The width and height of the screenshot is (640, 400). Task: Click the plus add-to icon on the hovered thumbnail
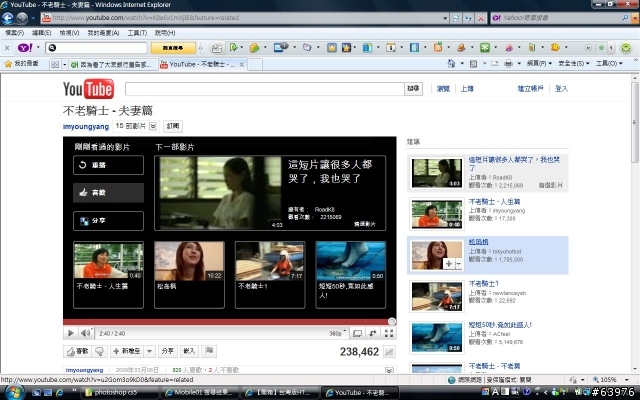point(449,264)
